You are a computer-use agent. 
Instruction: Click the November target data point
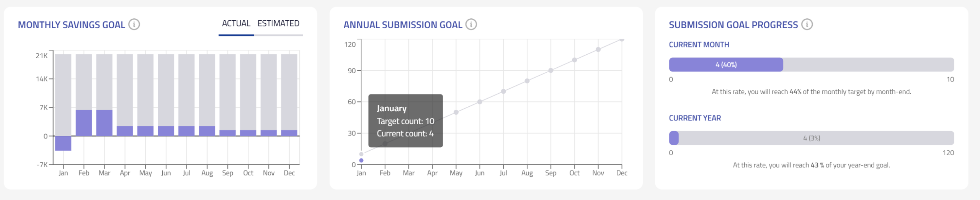click(598, 50)
